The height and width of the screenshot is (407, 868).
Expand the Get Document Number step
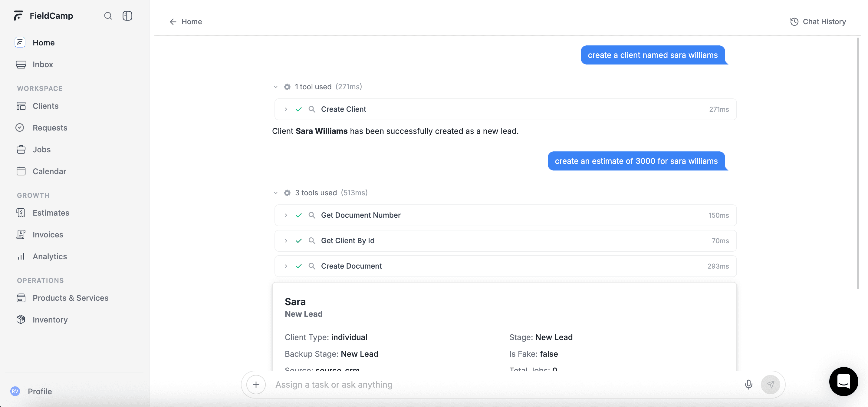pyautogui.click(x=286, y=215)
